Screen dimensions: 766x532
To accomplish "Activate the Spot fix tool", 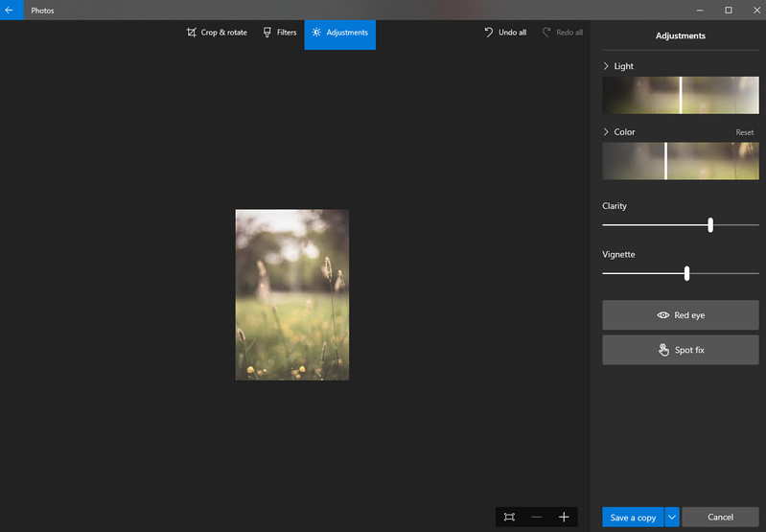I will (x=680, y=350).
